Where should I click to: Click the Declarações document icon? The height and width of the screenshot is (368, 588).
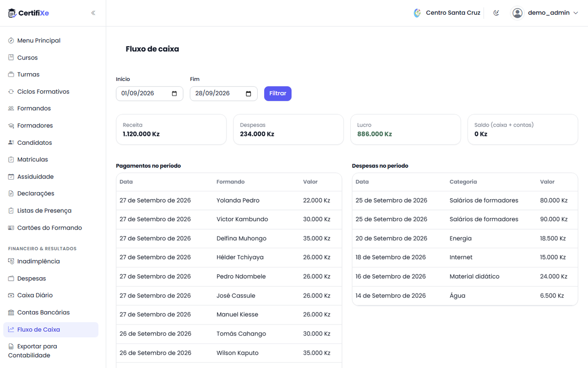(11, 194)
